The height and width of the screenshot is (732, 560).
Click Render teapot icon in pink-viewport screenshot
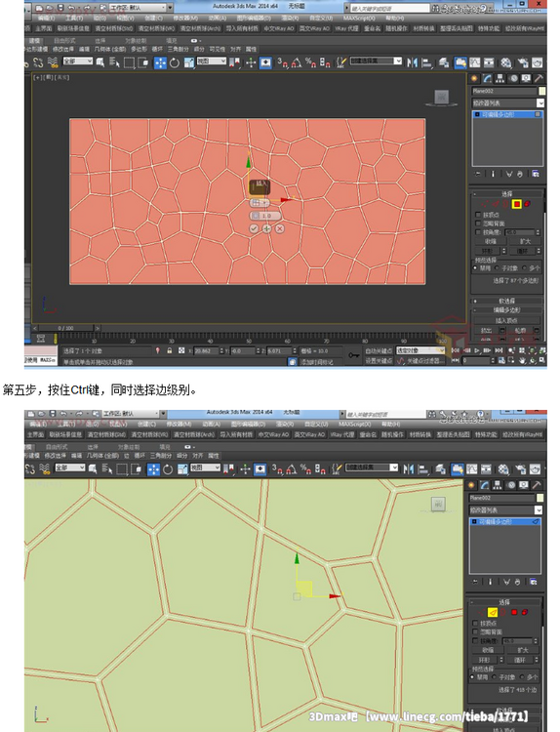click(538, 62)
